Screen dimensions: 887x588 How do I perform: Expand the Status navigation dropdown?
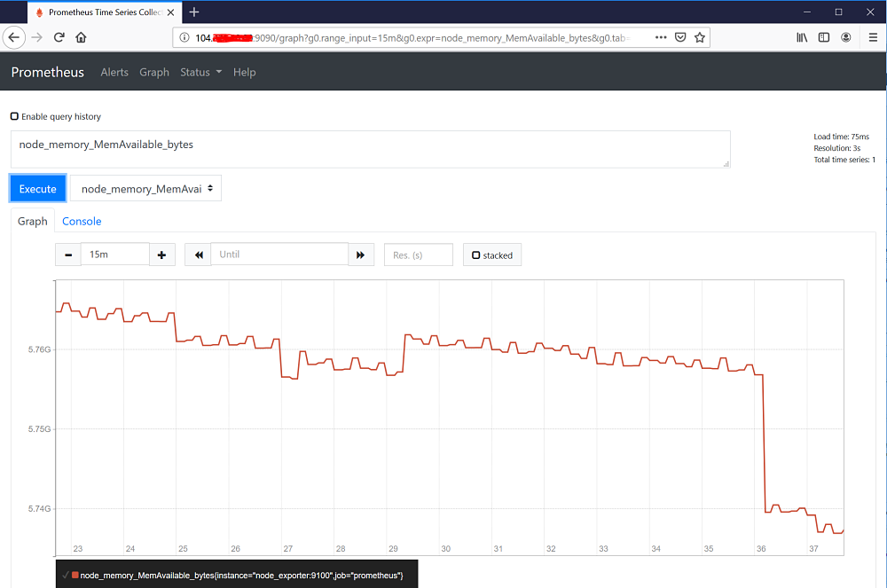click(x=200, y=73)
